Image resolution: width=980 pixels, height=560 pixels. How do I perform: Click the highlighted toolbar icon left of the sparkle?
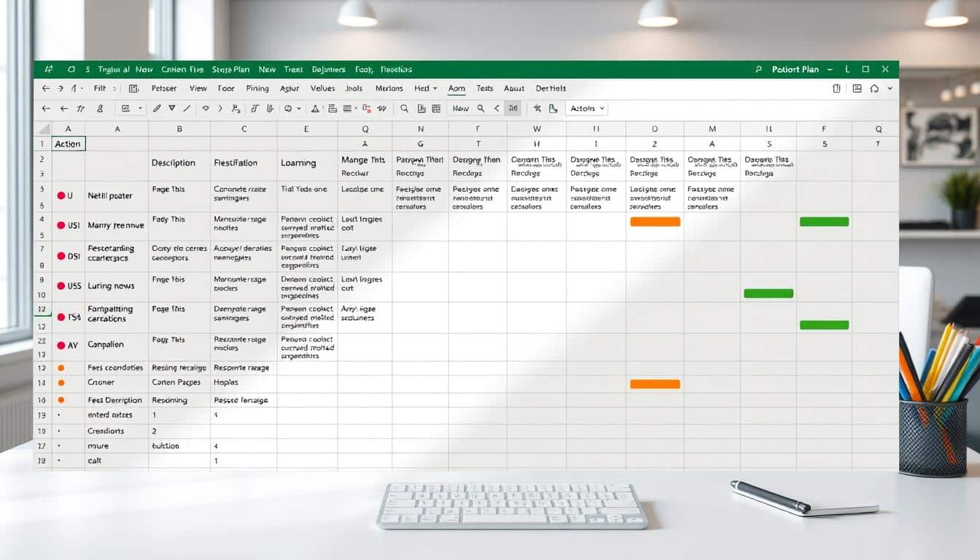tap(513, 108)
